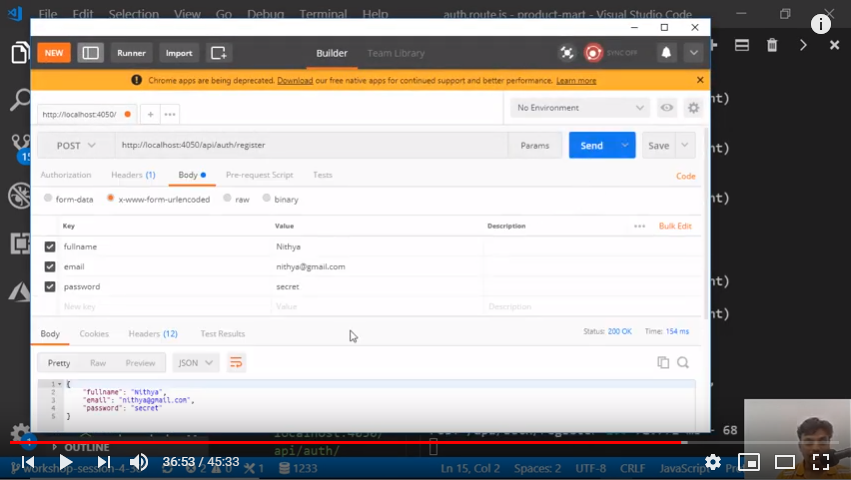Image resolution: width=851 pixels, height=480 pixels.
Task: Click the Bulk Edit link
Action: (675, 226)
